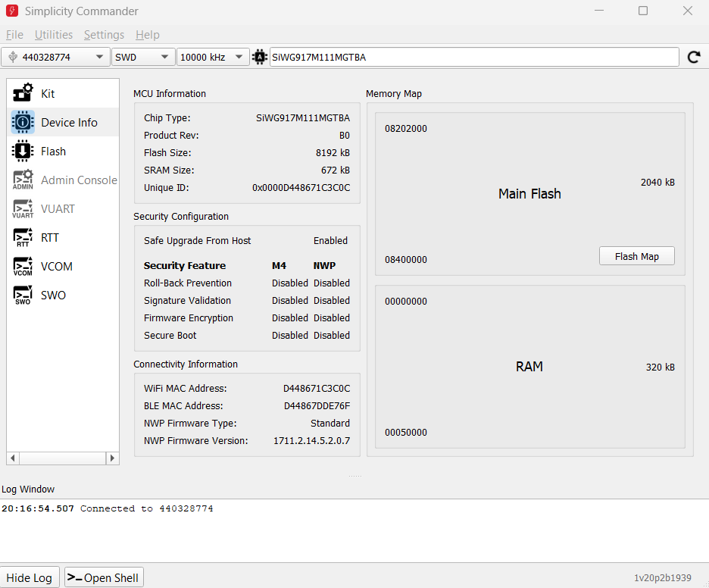Open the VCOM console icon
This screenshot has width=709, height=588.
coord(23,266)
